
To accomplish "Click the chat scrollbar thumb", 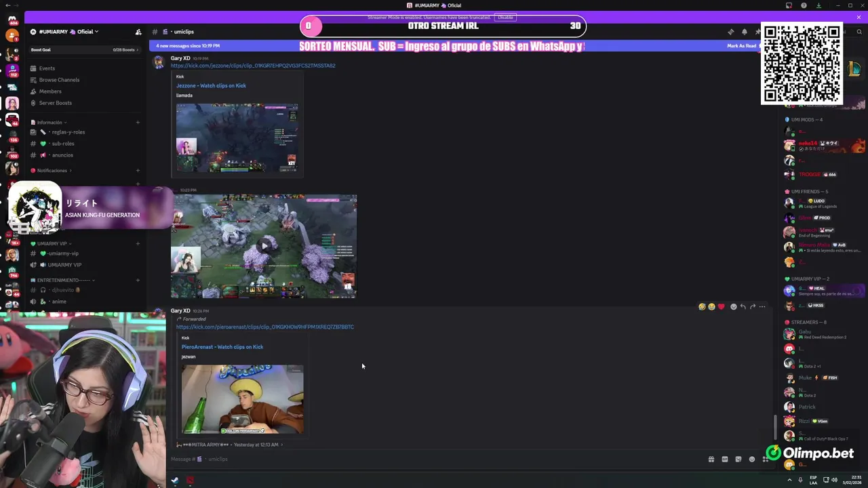I will tap(776, 427).
